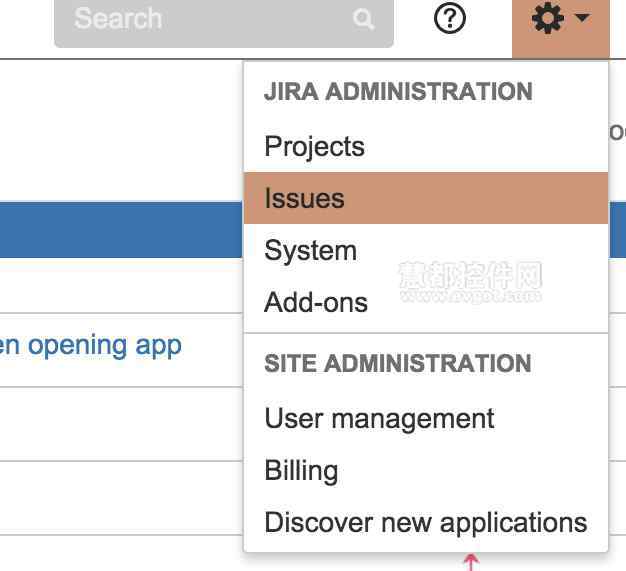626x571 pixels.
Task: Open the issue link ending in "opening app"
Action: [x=90, y=346]
